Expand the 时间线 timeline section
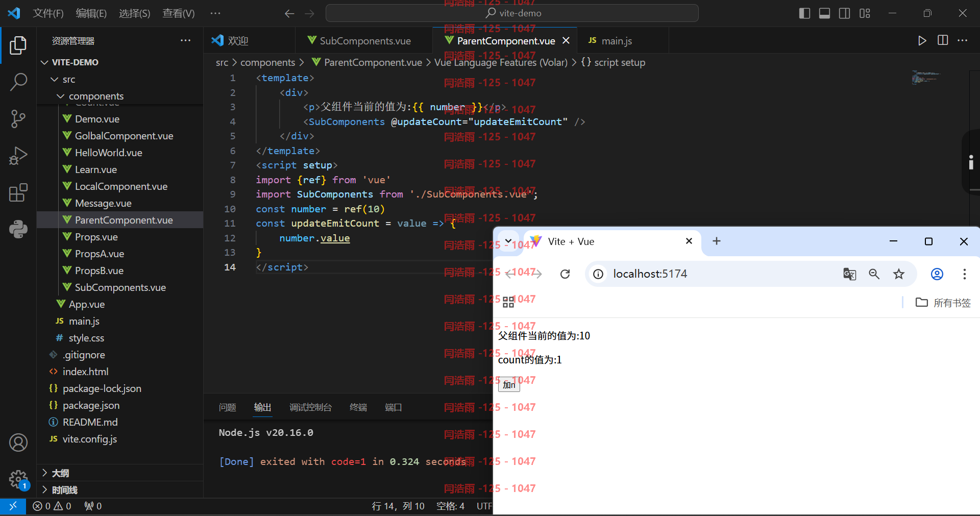The width and height of the screenshot is (980, 516). click(120, 490)
